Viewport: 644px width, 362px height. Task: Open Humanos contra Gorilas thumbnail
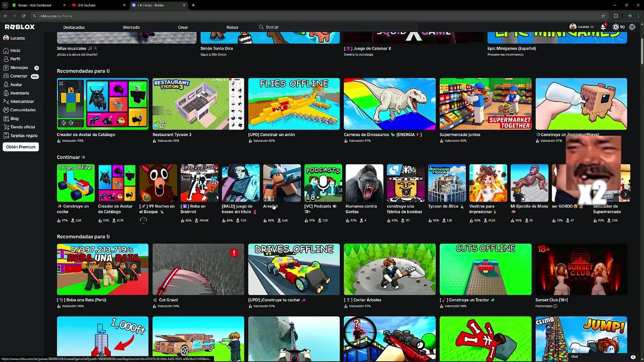(x=364, y=183)
